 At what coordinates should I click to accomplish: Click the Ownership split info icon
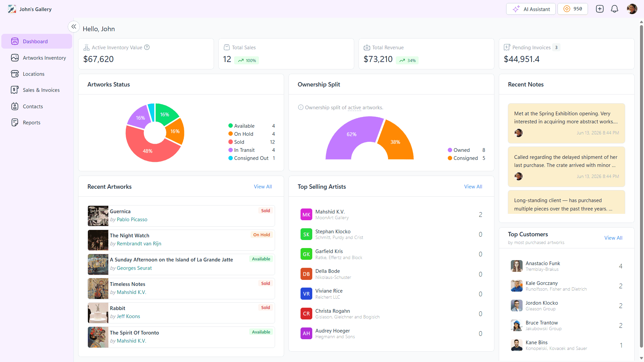[301, 107]
